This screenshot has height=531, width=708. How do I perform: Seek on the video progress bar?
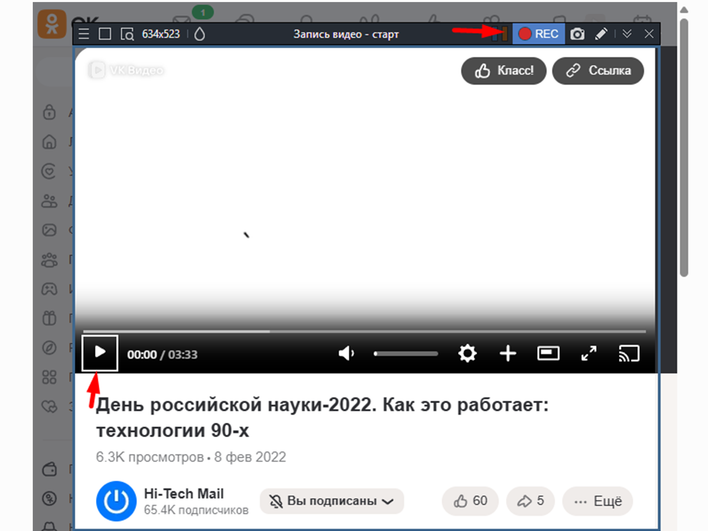click(364, 331)
